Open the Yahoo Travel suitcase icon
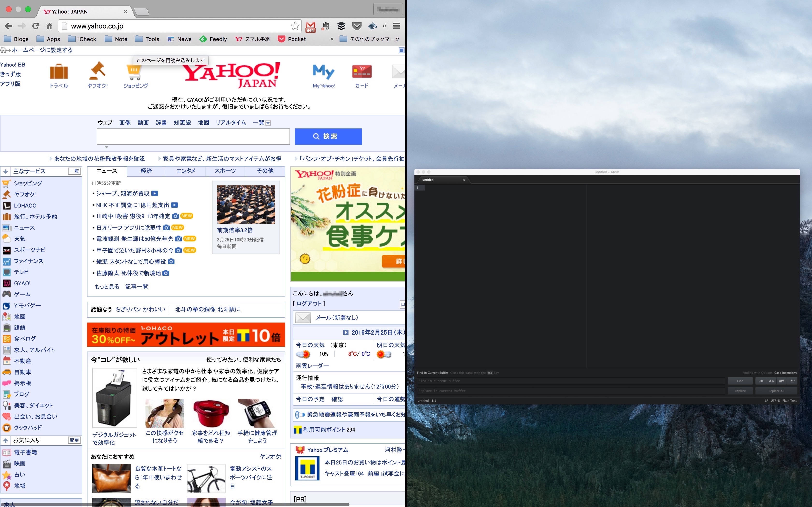Viewport: 812px width, 507px height. click(59, 71)
